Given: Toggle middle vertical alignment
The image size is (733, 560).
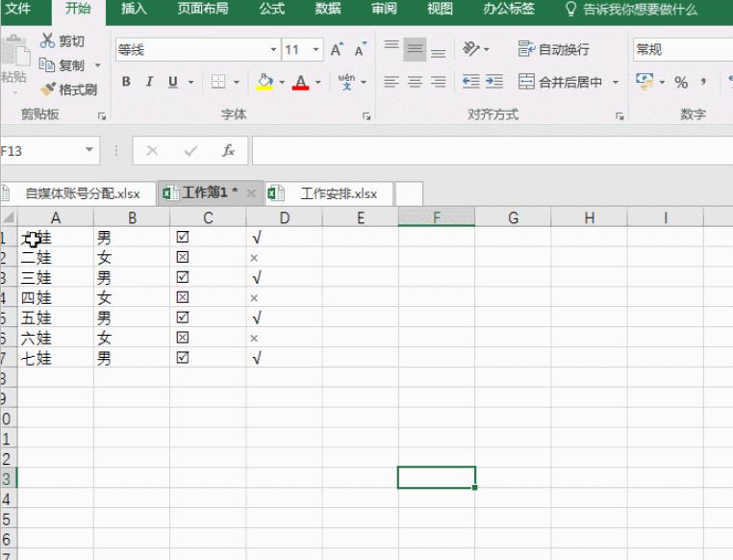Looking at the screenshot, I should [415, 49].
